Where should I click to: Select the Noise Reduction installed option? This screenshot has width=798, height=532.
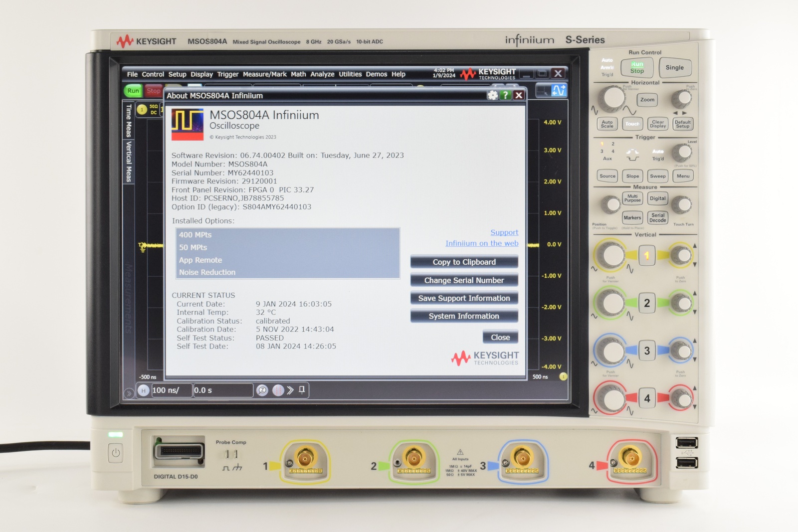pyautogui.click(x=287, y=272)
